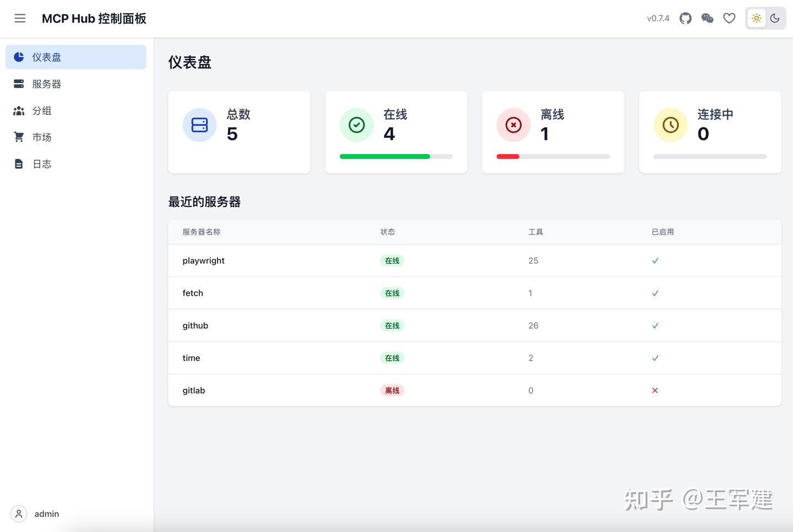Image resolution: width=793 pixels, height=532 pixels.
Task: Collapse the sidebar with hamburger menu
Action: point(20,18)
